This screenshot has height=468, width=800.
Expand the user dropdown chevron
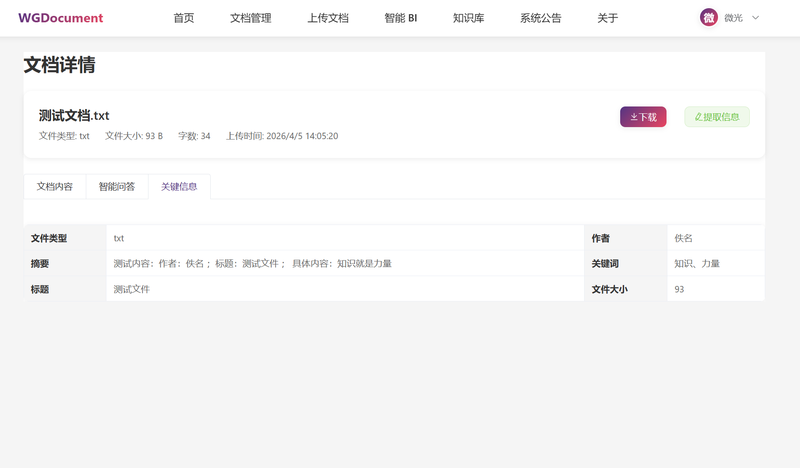click(x=756, y=18)
